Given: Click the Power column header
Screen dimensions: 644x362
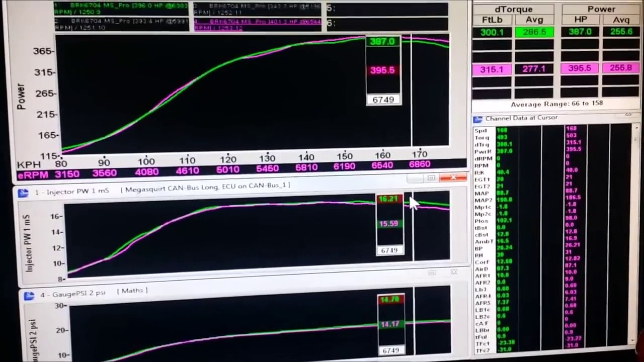Looking at the screenshot, I should 601,9.
